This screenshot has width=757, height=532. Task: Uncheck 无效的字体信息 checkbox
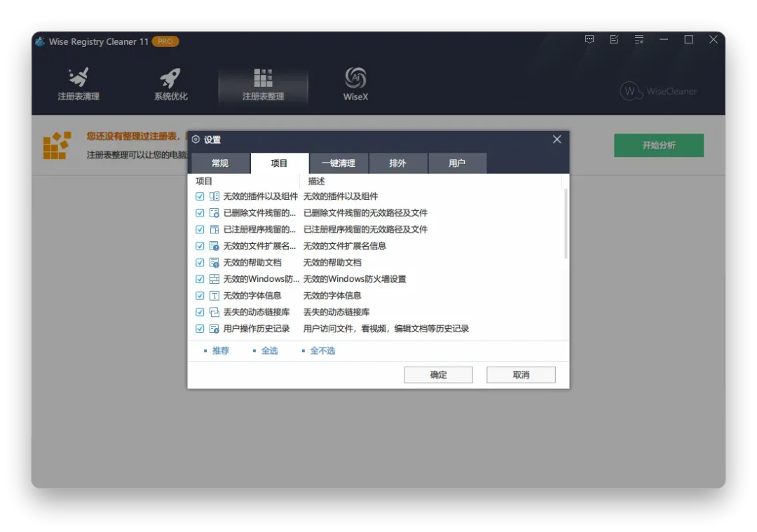200,296
